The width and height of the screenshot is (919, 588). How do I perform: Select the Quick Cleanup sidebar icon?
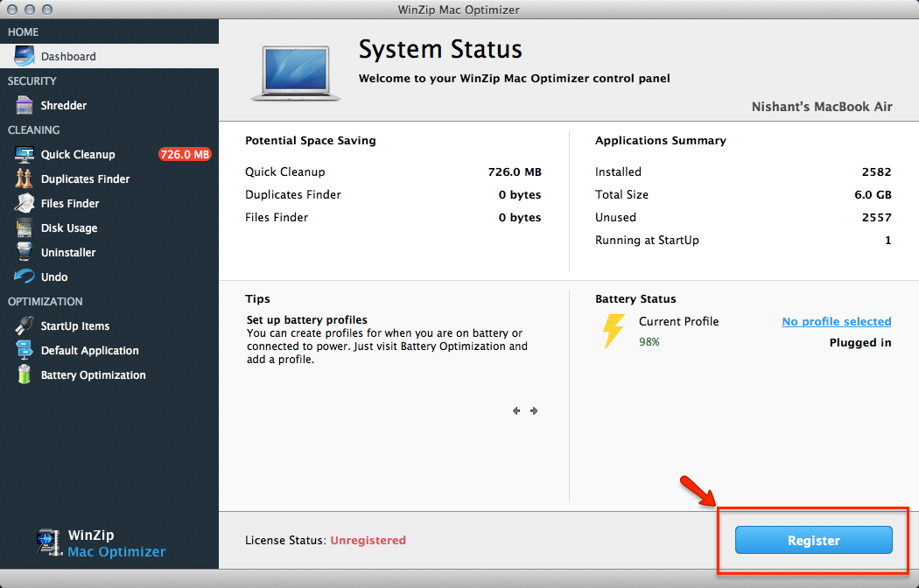click(25, 155)
